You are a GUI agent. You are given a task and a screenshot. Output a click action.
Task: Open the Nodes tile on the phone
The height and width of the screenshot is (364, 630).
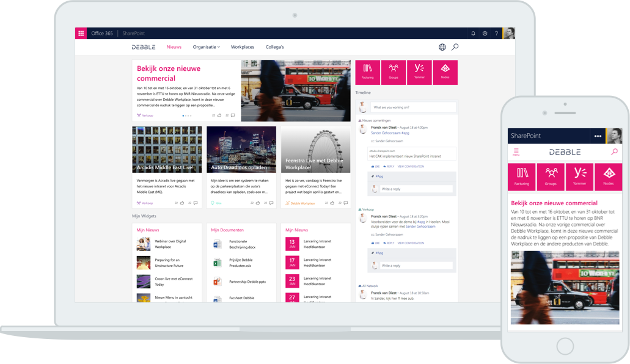pos(608,177)
